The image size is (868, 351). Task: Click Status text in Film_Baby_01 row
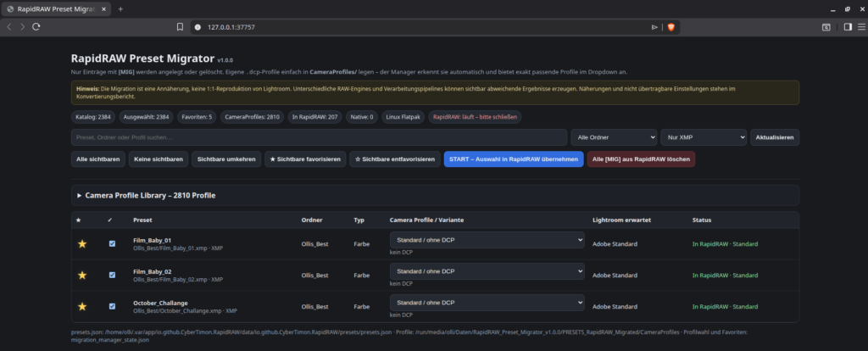[x=726, y=244]
